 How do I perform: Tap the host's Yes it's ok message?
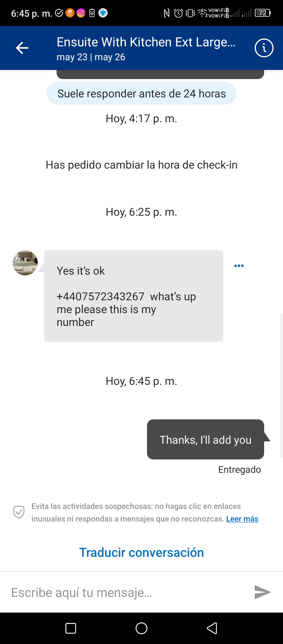point(134,296)
